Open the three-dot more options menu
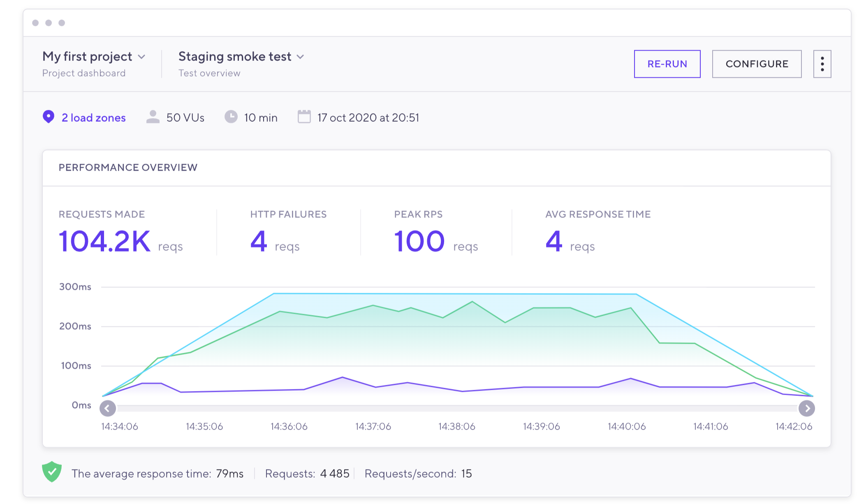 [x=822, y=64]
